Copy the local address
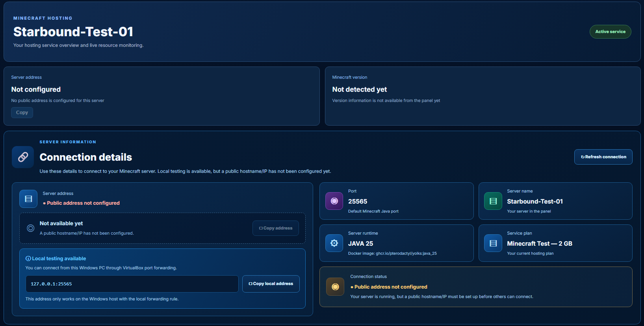Image resolution: width=644 pixels, height=326 pixels. tap(271, 284)
